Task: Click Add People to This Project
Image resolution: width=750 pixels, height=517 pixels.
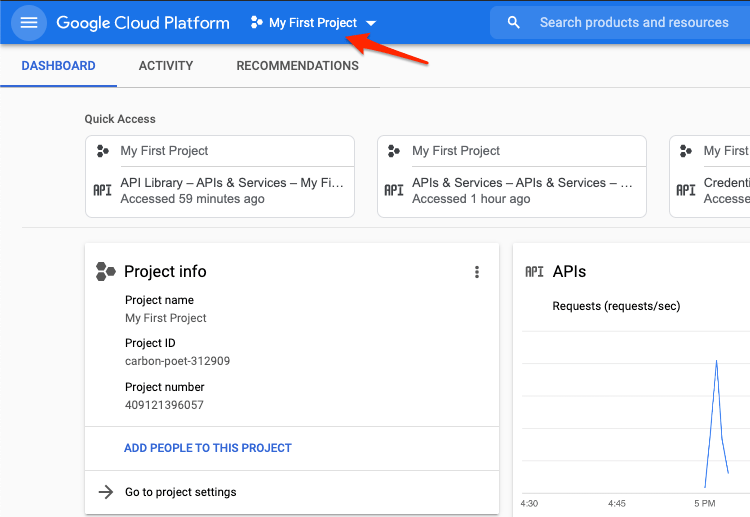Action: click(208, 448)
